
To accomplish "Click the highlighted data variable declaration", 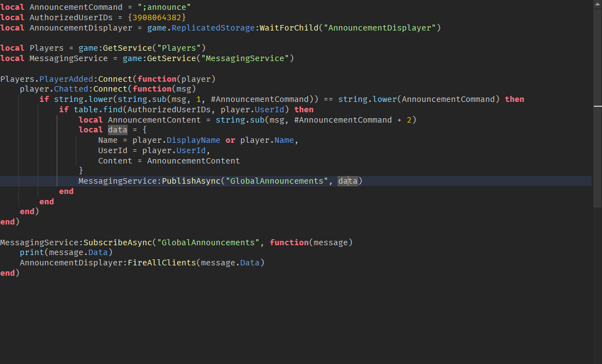I will [117, 130].
